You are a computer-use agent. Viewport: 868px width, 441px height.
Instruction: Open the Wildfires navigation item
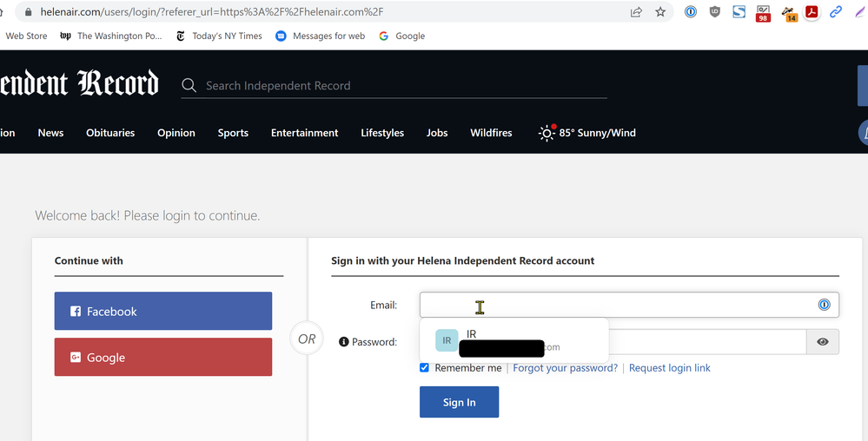tap(491, 133)
